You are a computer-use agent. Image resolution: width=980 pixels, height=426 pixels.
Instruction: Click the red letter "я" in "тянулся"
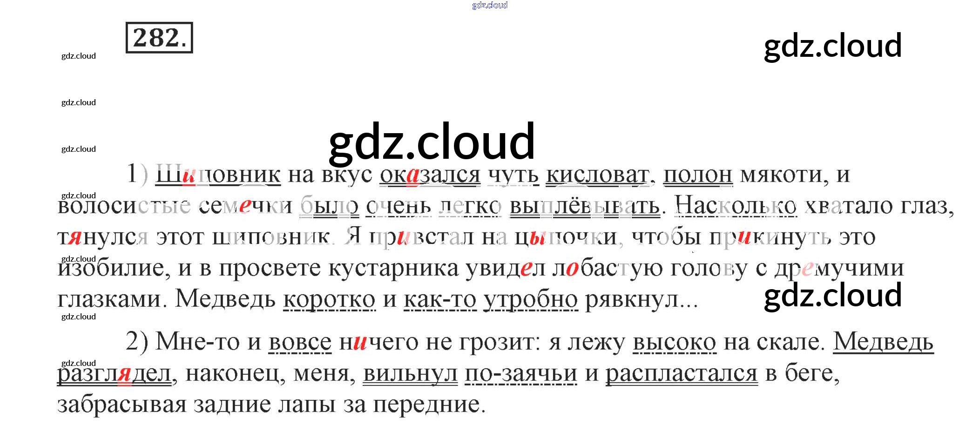[x=74, y=238]
